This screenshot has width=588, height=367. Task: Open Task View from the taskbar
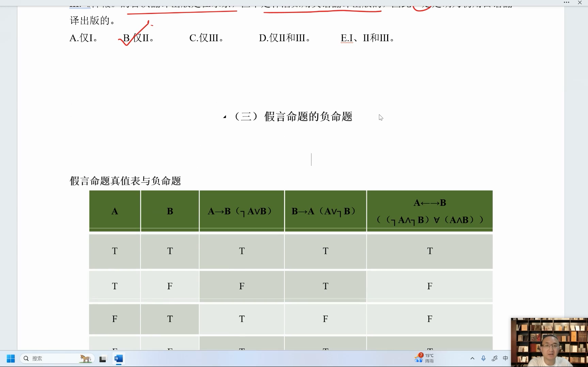(103, 359)
